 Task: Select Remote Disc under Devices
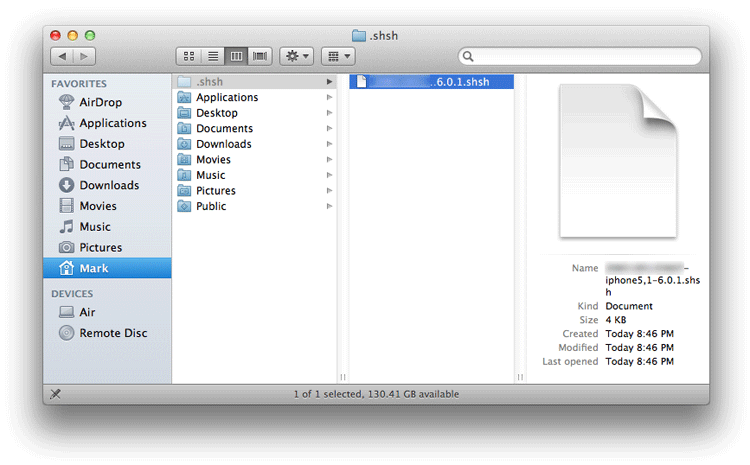pos(113,333)
